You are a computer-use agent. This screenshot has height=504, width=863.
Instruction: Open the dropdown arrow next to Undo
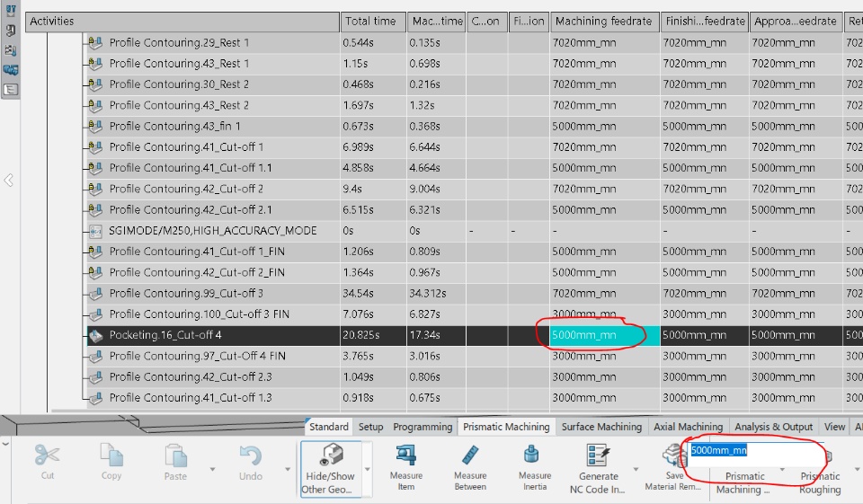coord(288,469)
